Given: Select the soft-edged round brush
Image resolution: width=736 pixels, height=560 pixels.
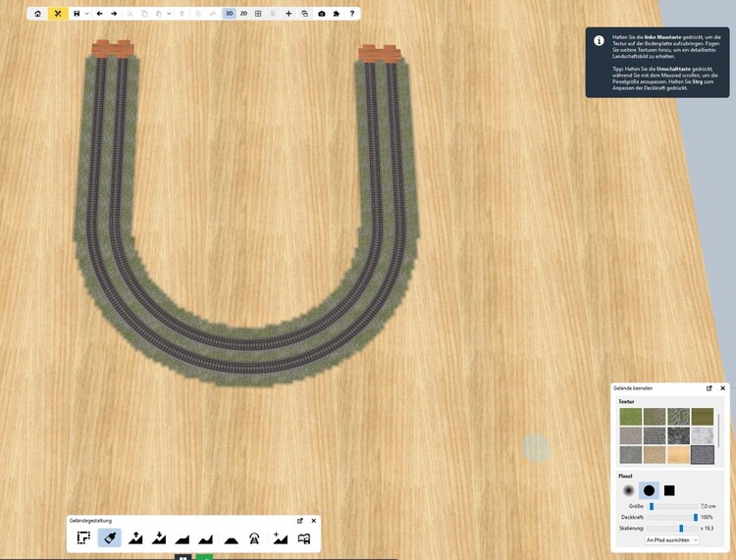Looking at the screenshot, I should 628,490.
